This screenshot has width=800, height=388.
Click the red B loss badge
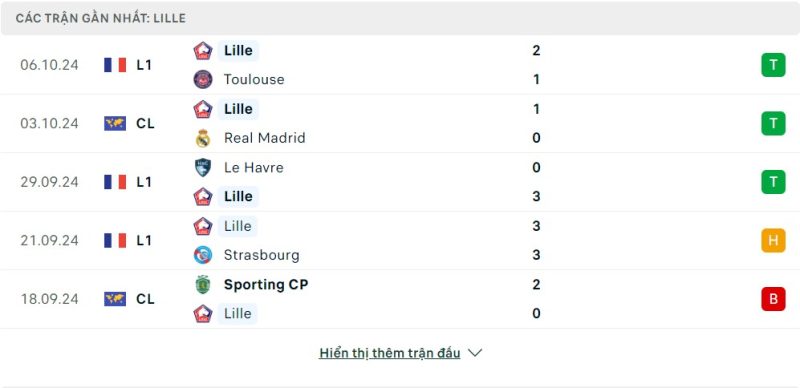(773, 299)
